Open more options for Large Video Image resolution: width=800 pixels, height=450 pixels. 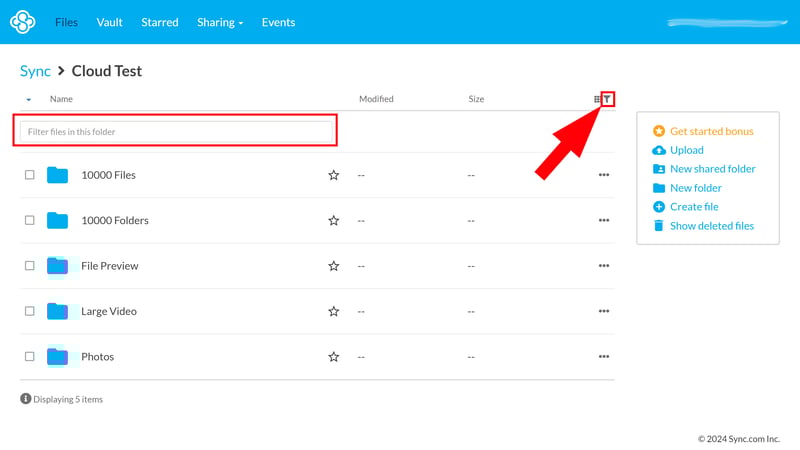coord(603,311)
